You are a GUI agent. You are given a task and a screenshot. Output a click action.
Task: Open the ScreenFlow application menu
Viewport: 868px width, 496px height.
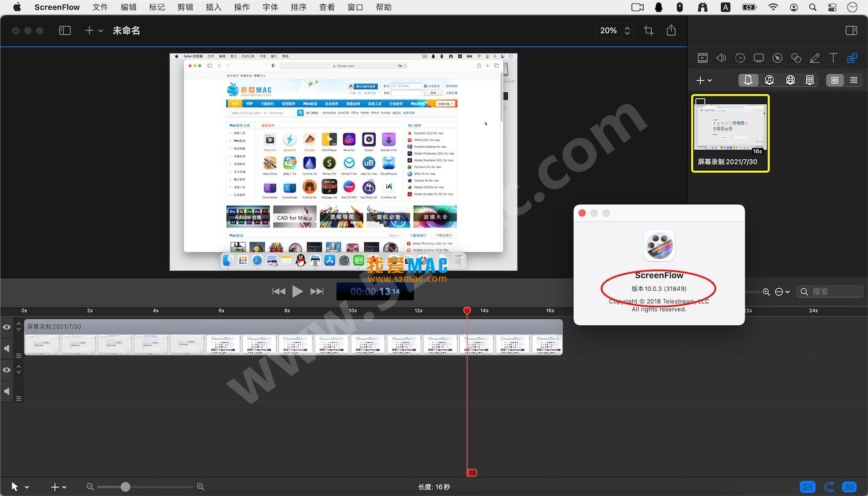click(x=57, y=7)
